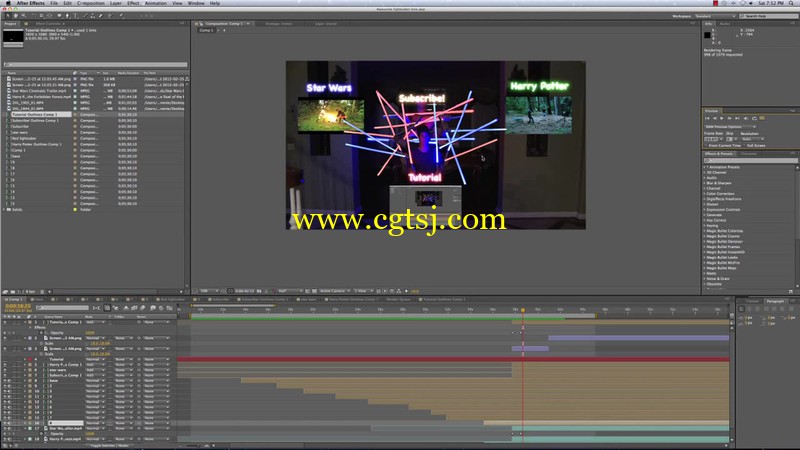The height and width of the screenshot is (450, 800).
Task: Click Toggle Switches / Modes button
Action: tap(109, 445)
